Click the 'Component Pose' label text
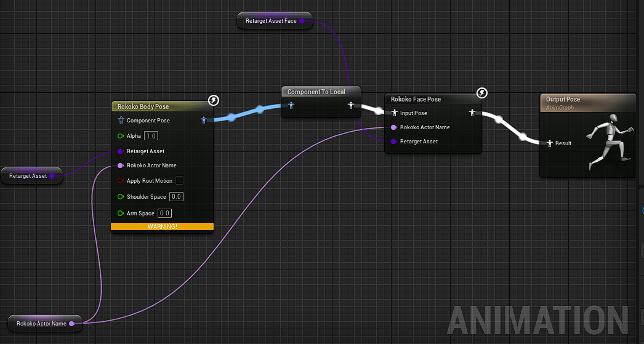This screenshot has width=644, height=344. 148,121
